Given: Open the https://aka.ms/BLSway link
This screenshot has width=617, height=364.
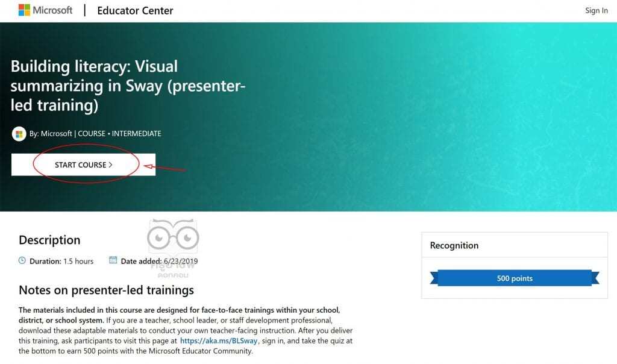Looking at the screenshot, I should point(219,340).
